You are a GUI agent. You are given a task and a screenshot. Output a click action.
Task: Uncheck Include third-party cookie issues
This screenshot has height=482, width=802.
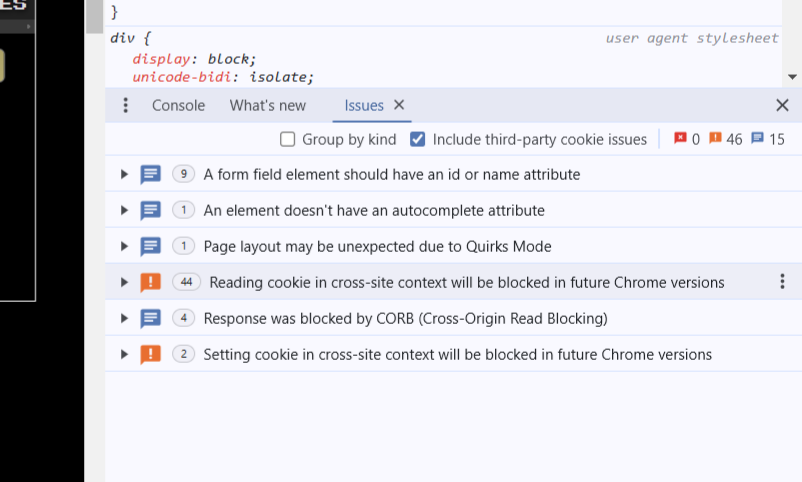418,139
